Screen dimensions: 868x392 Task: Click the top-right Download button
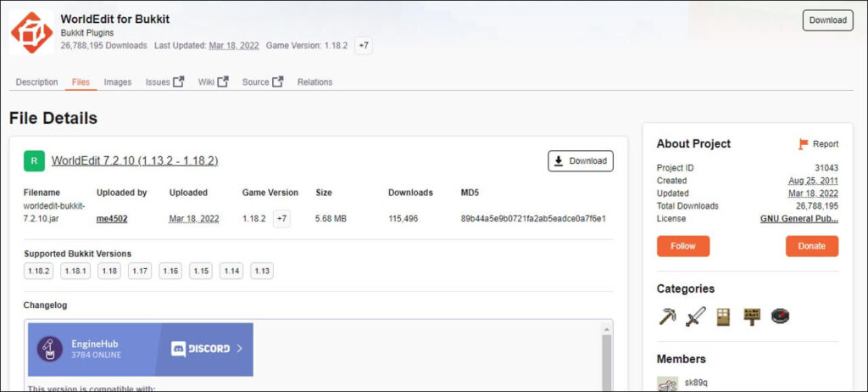coord(827,20)
